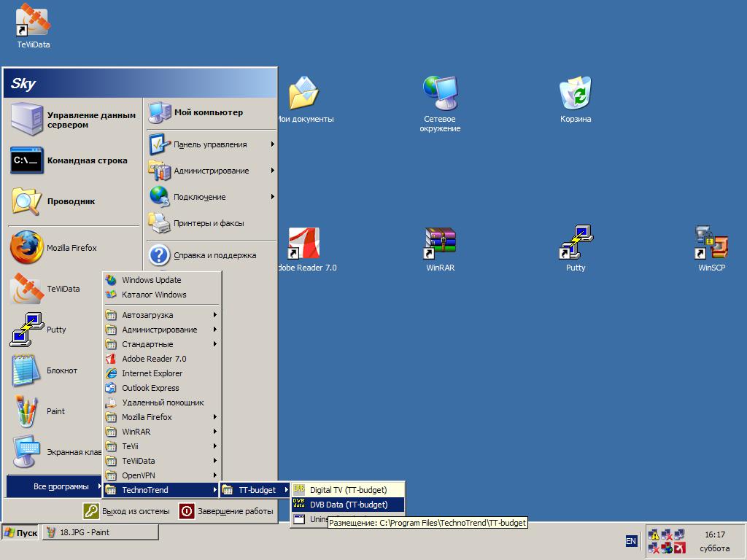Click the taskbar clock showing 16:17
This screenshot has height=560, width=747.
tap(715, 534)
